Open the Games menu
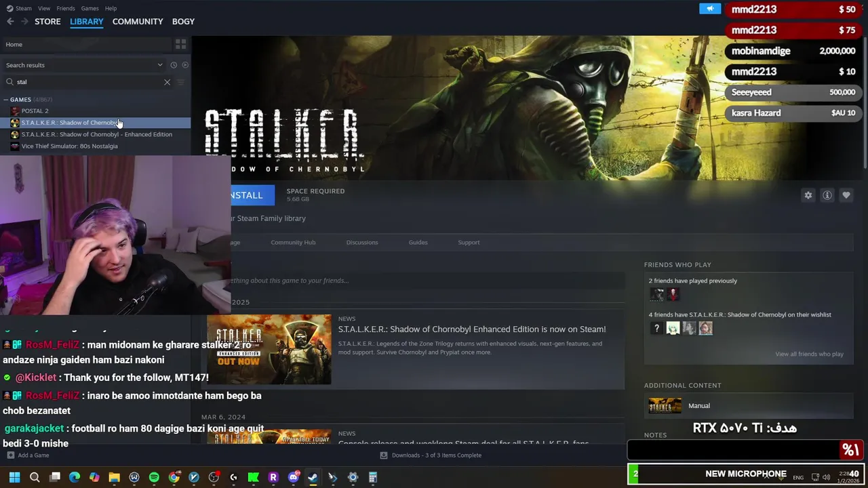This screenshot has height=488, width=868. click(90, 8)
